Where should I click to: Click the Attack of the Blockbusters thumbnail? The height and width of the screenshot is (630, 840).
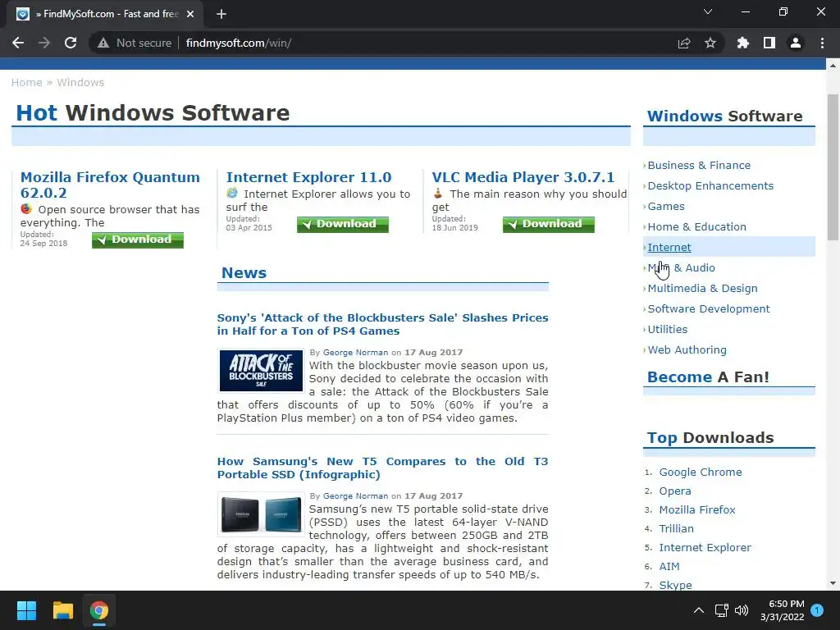pyautogui.click(x=261, y=371)
